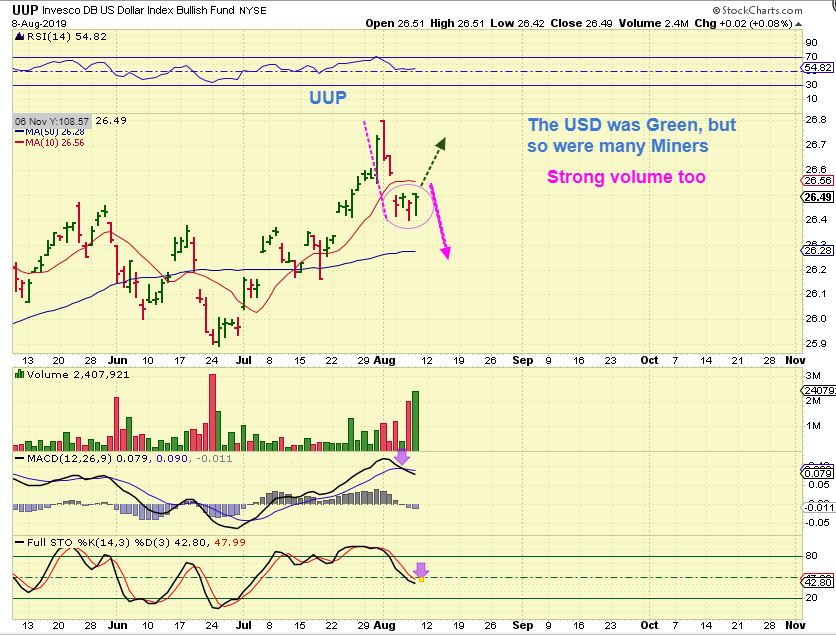
Task: Click the RSI(14) legend icon
Action: pyautogui.click(x=19, y=36)
